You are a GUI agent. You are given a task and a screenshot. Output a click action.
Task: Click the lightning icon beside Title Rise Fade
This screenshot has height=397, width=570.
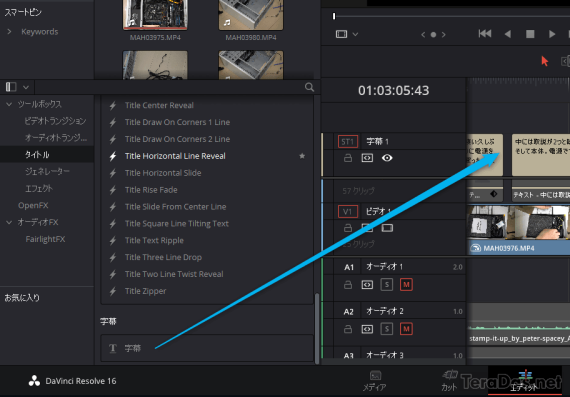coord(113,190)
